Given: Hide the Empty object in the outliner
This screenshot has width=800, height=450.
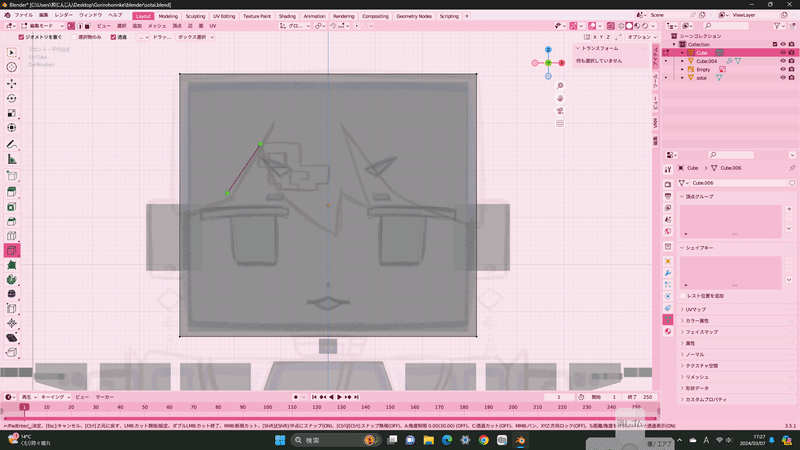Looking at the screenshot, I should tap(783, 69).
